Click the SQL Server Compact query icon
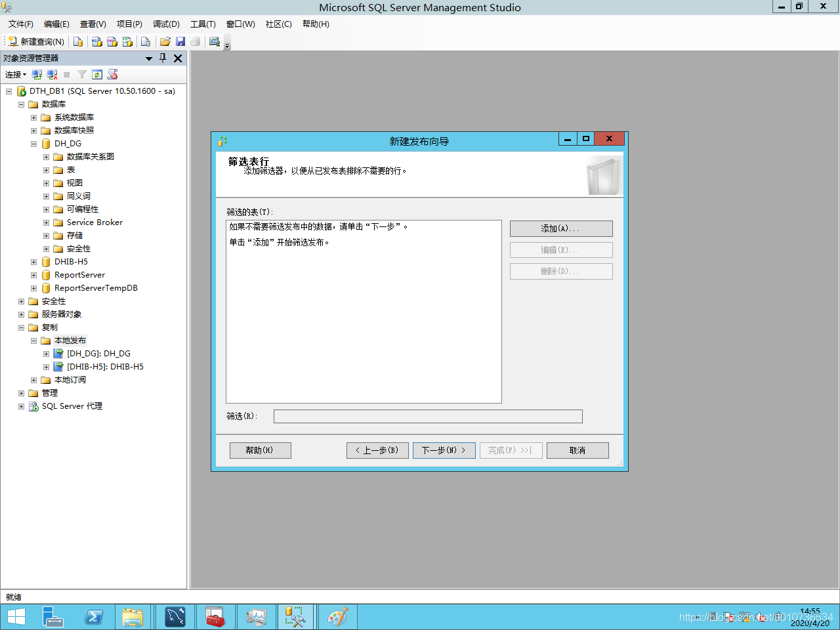 (x=146, y=41)
